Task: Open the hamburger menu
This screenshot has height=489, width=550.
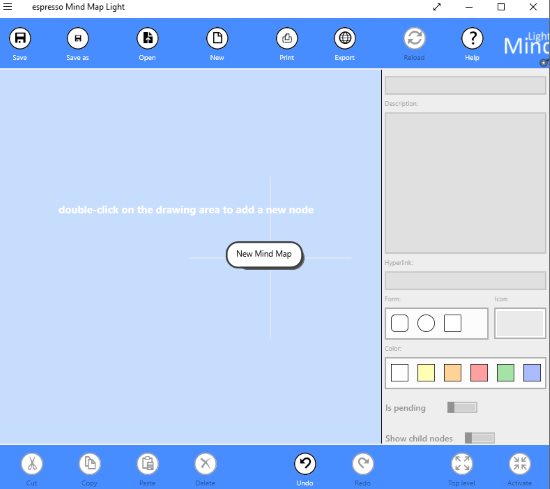Action: coord(7,7)
